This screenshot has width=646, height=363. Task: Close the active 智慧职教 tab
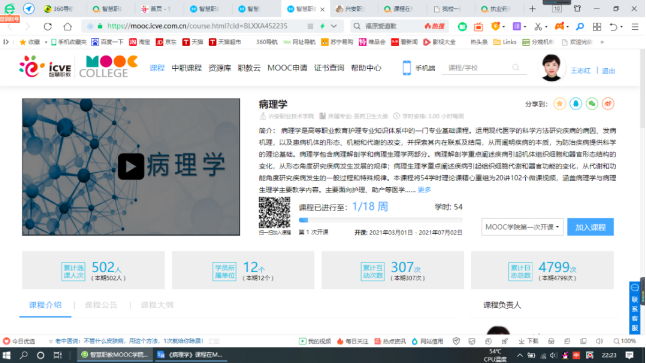[322, 9]
